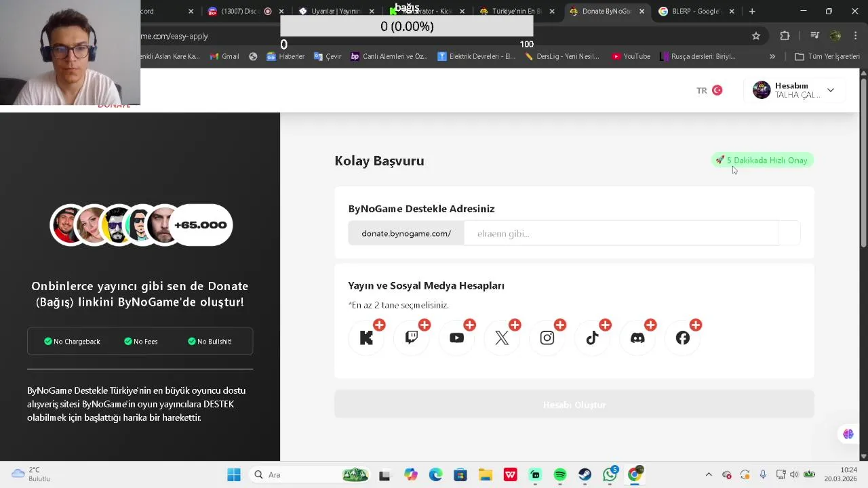Open the Hesabım account dropdown

pos(795,90)
